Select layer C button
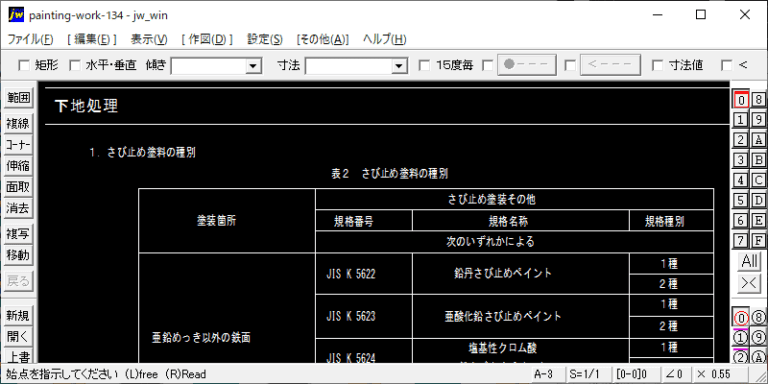Viewport: 768px width, 384px height. pyautogui.click(x=758, y=180)
